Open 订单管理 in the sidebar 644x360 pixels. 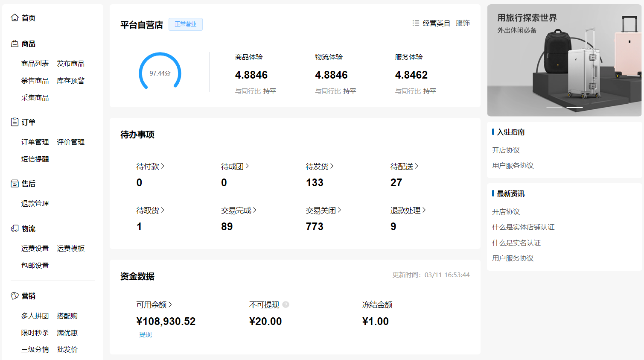[x=35, y=142]
